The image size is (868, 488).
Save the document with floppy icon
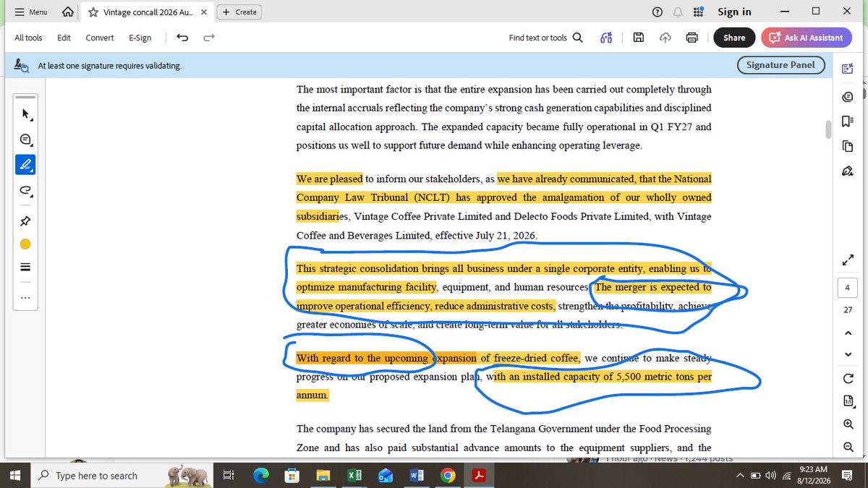639,38
